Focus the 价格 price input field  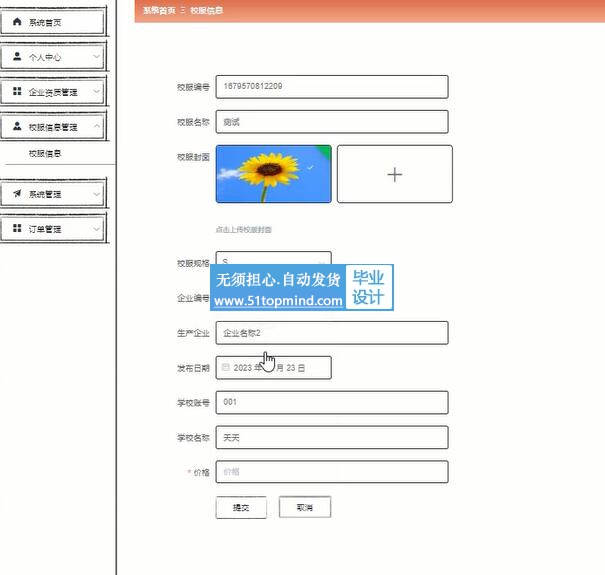click(332, 472)
